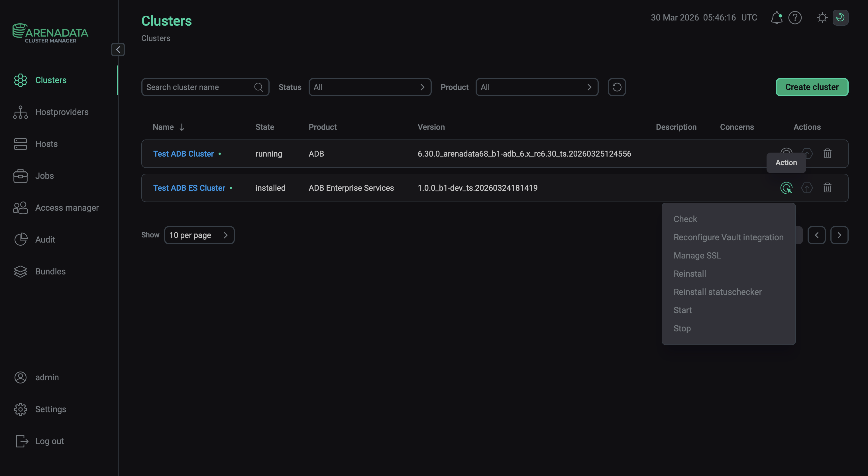868x476 pixels.
Task: Open the help question mark icon
Action: pos(795,18)
